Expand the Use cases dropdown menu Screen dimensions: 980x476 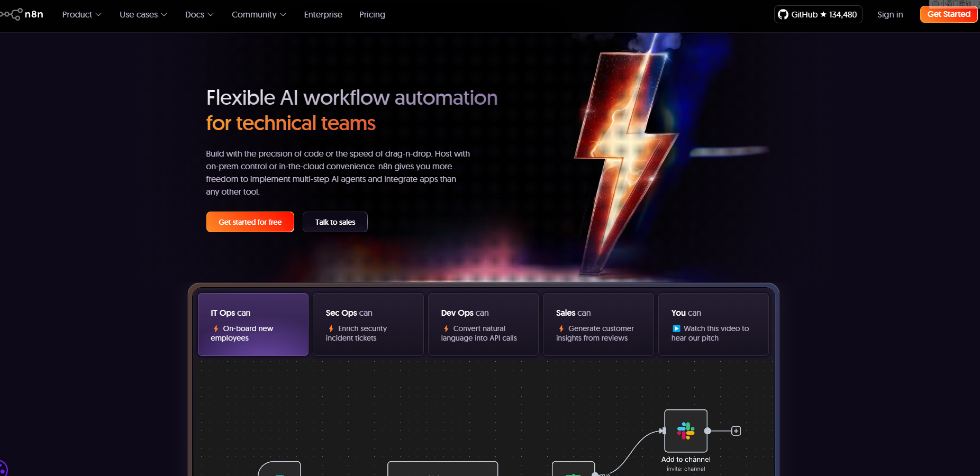[143, 15]
